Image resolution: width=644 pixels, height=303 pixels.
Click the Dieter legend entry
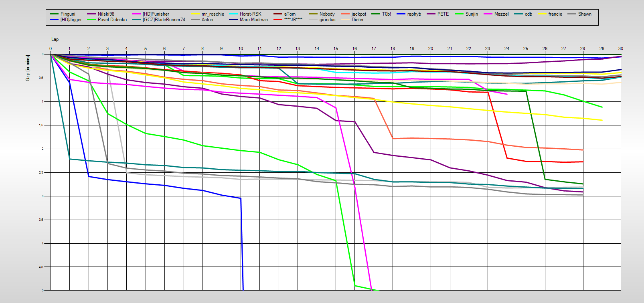point(357,20)
